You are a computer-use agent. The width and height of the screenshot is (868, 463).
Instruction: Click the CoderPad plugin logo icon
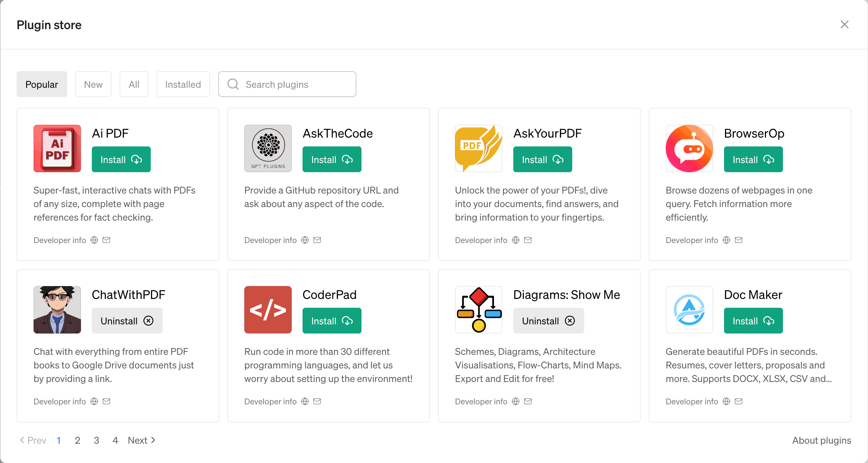(x=268, y=310)
